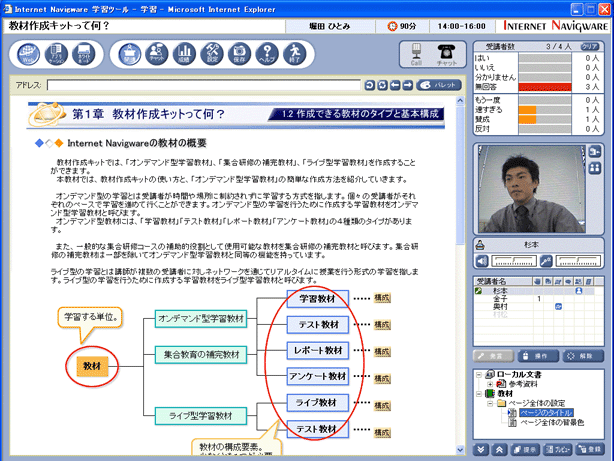Select attendee 奥村 in the list
The width and height of the screenshot is (614, 461).
point(500,306)
